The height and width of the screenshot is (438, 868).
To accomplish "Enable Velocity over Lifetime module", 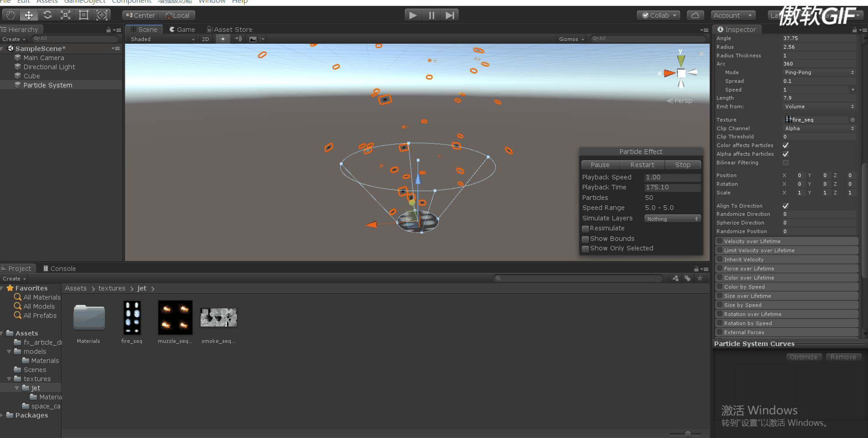I will click(x=720, y=241).
